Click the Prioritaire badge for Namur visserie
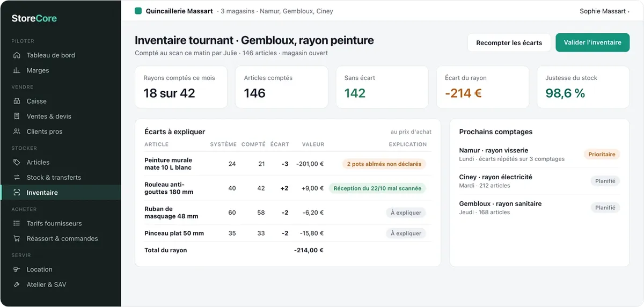The image size is (644, 307). point(602,154)
